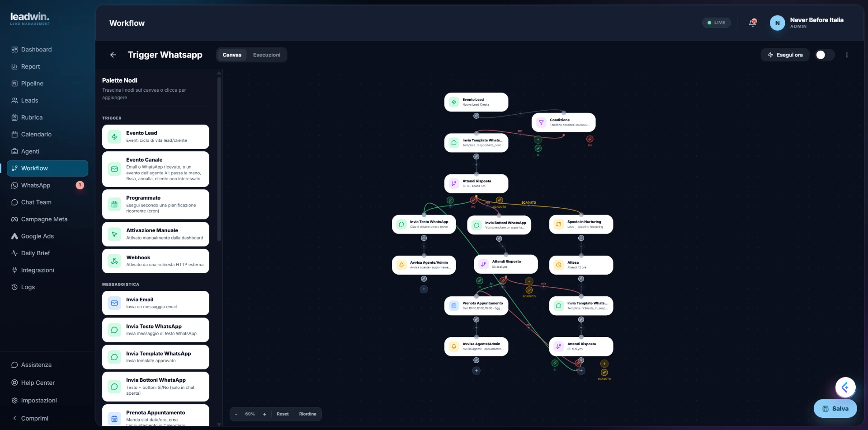This screenshot has width=868, height=430.
Task: Select the Attesa node on canvas
Action: 581,265
